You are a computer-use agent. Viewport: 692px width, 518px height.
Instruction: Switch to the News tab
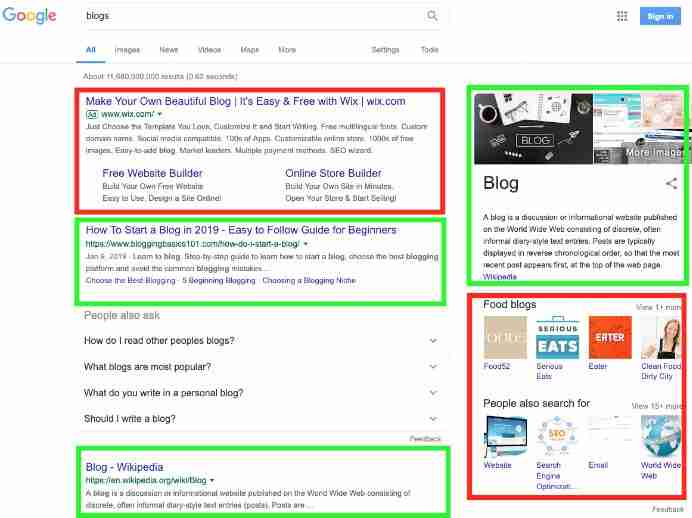coord(169,50)
